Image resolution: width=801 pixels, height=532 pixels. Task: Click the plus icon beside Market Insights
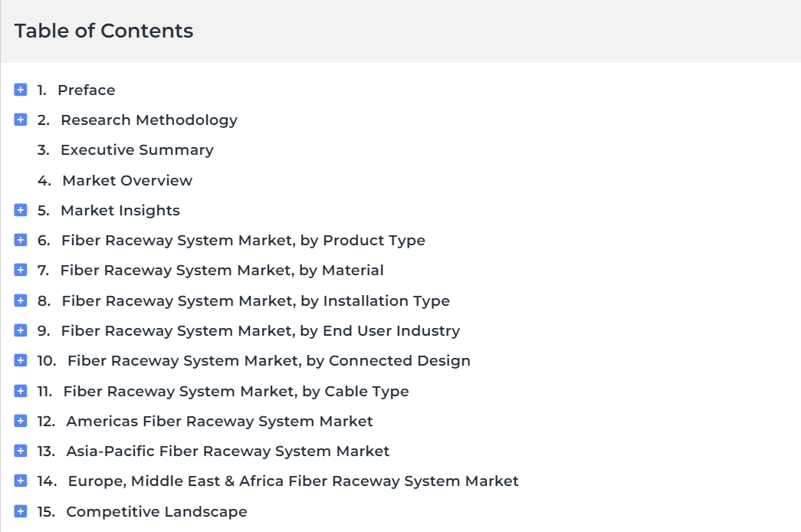(x=21, y=210)
